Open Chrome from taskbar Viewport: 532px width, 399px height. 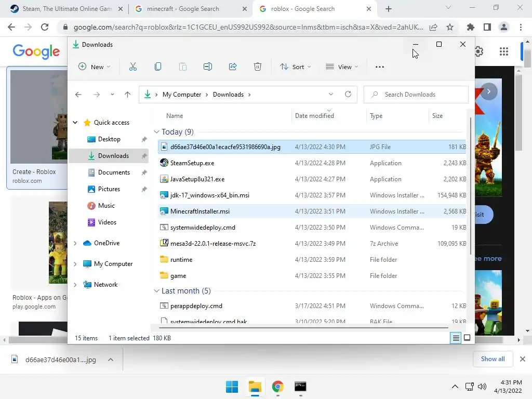[277, 387]
